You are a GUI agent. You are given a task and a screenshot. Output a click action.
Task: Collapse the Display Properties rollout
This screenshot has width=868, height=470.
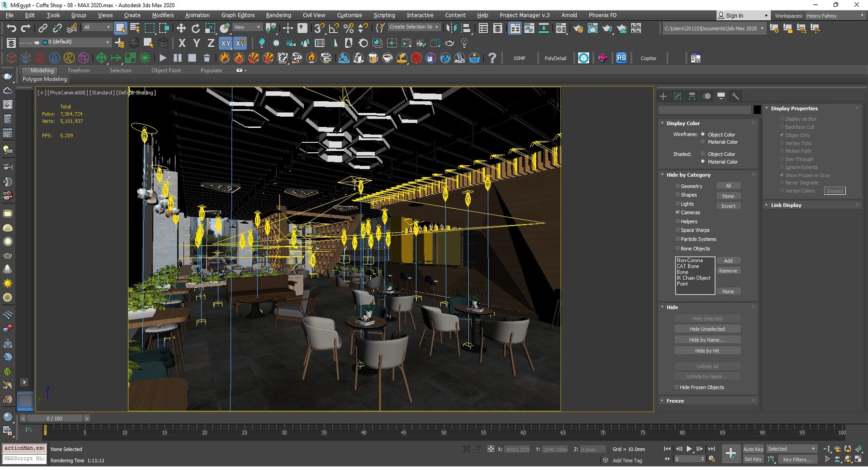[768, 108]
